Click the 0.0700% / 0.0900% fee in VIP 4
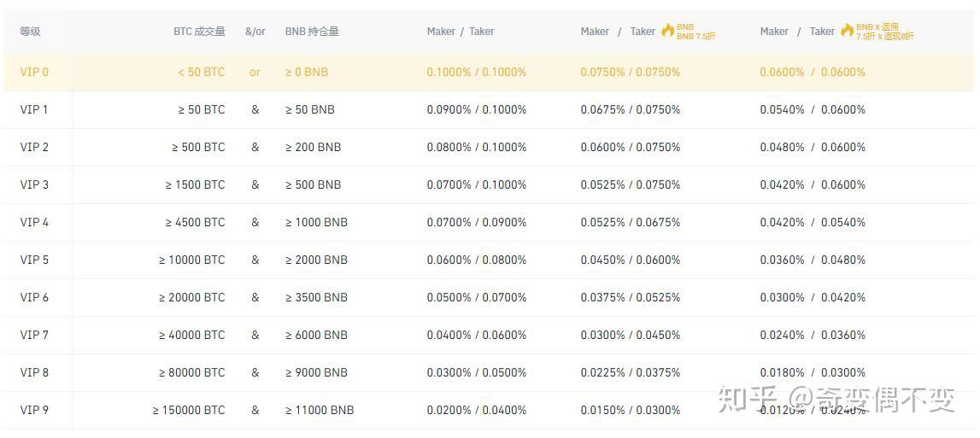 click(x=477, y=222)
